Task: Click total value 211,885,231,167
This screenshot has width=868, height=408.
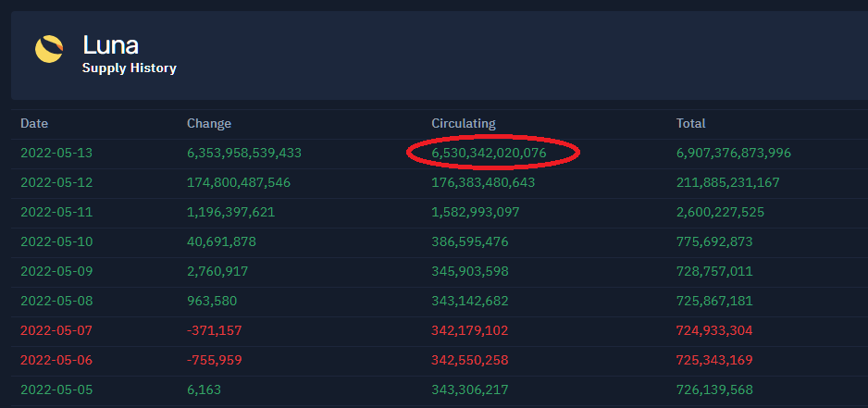Action: [x=728, y=182]
